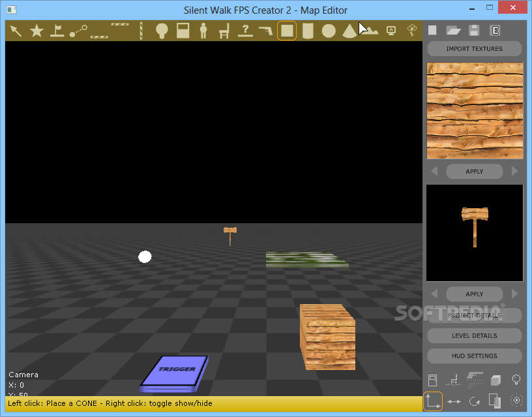Select the question mark trigger tool
Screen dimensions: 532x417
(x=245, y=31)
